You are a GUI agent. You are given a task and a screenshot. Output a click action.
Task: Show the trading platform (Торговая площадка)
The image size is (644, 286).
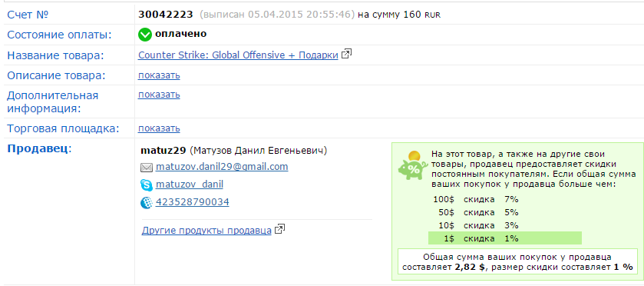pyautogui.click(x=159, y=128)
